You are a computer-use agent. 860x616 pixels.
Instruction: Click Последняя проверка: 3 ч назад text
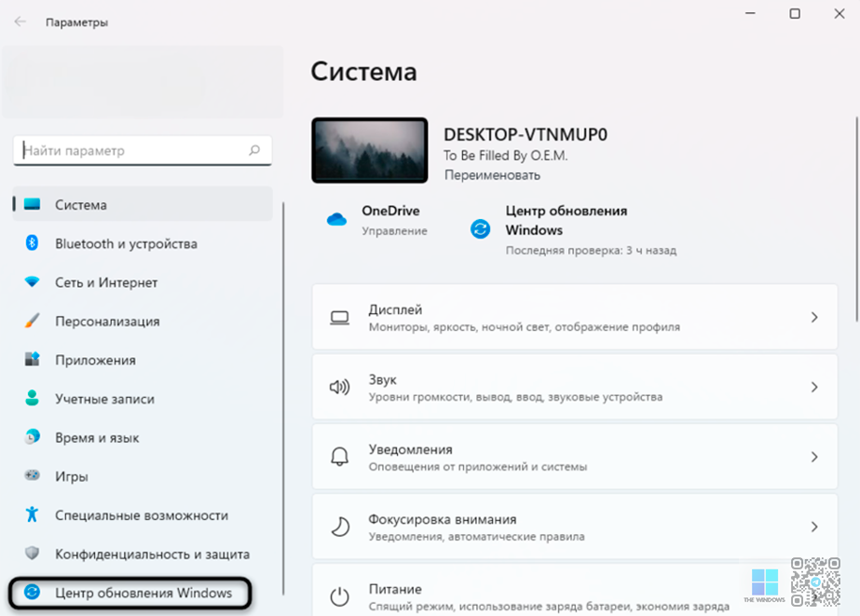pos(591,250)
